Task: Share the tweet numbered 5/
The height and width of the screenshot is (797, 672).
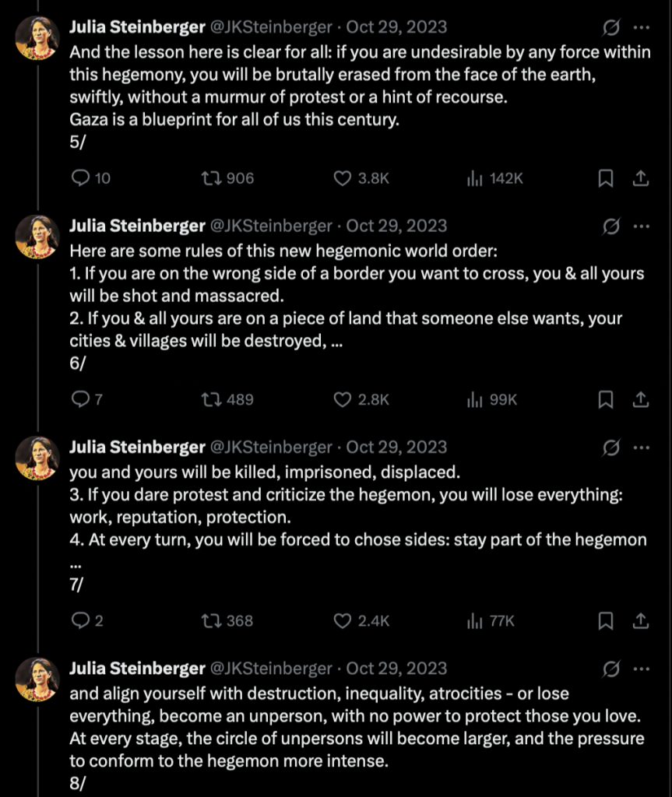Action: 640,178
